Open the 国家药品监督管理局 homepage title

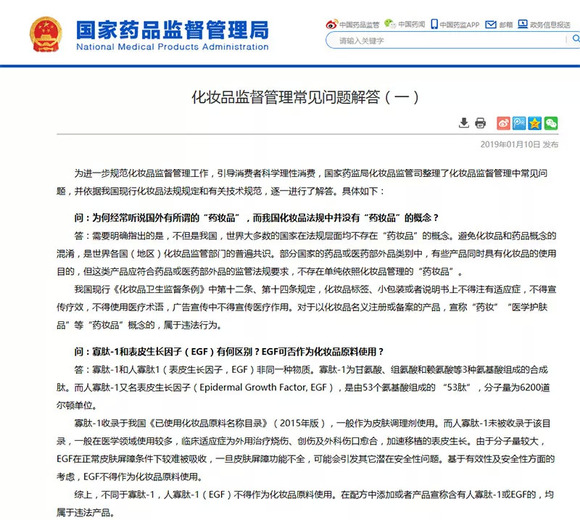pos(172,30)
